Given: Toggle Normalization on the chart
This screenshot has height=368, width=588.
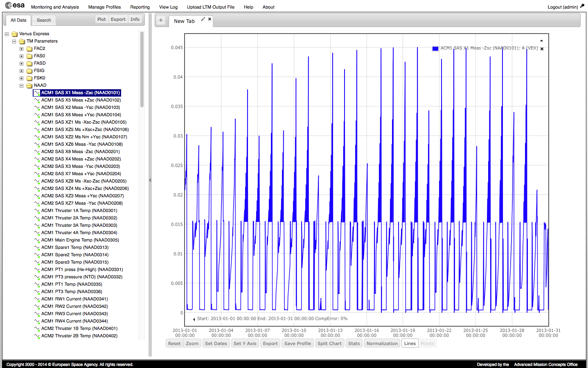Looking at the screenshot, I should coord(382,343).
